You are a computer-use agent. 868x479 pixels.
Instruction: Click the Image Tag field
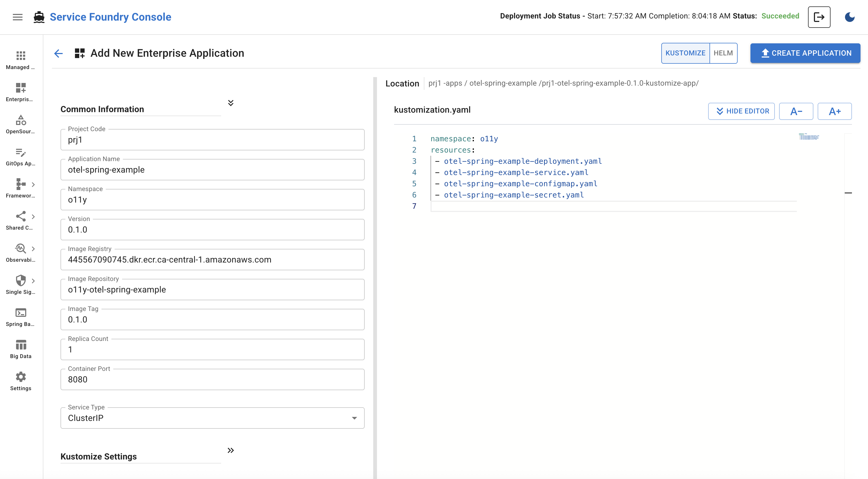pos(212,319)
